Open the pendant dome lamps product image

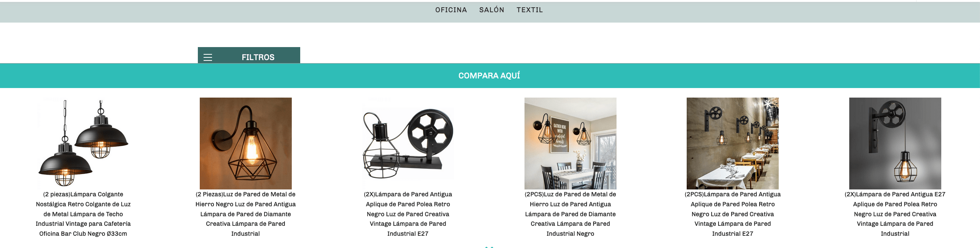coord(83,143)
